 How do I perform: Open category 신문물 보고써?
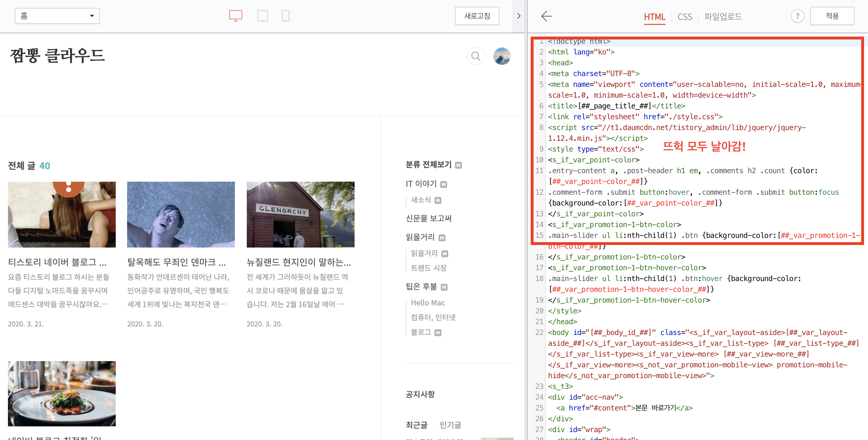point(428,219)
